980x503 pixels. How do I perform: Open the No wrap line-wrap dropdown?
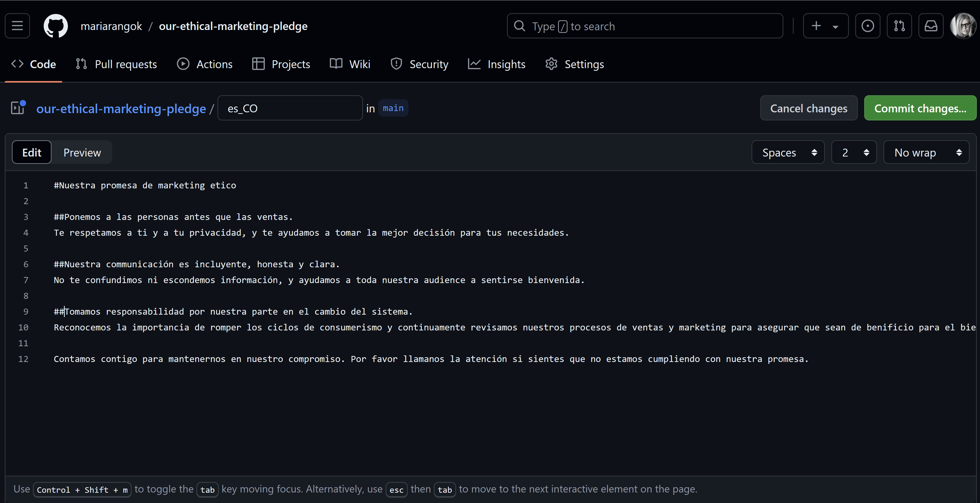click(x=926, y=152)
